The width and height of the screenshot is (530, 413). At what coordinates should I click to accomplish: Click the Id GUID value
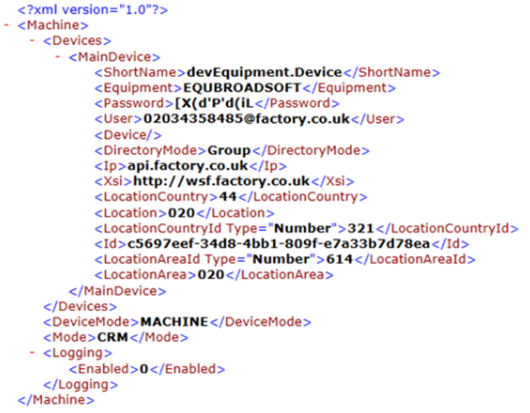tap(279, 244)
